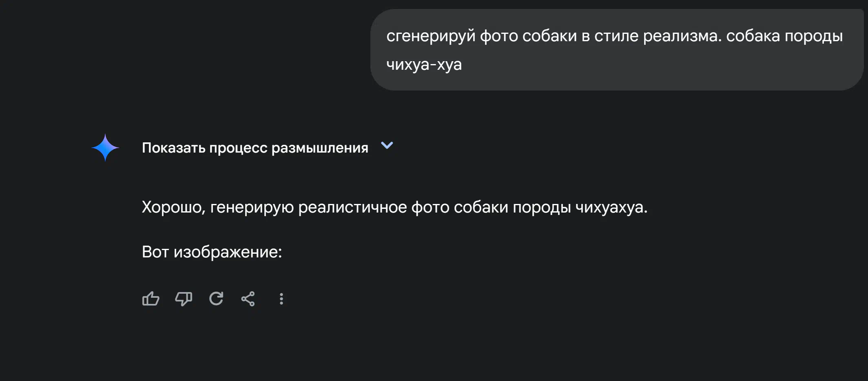Click the word "чихуа-хуа" in the prompt
868x381 pixels.
pyautogui.click(x=424, y=64)
